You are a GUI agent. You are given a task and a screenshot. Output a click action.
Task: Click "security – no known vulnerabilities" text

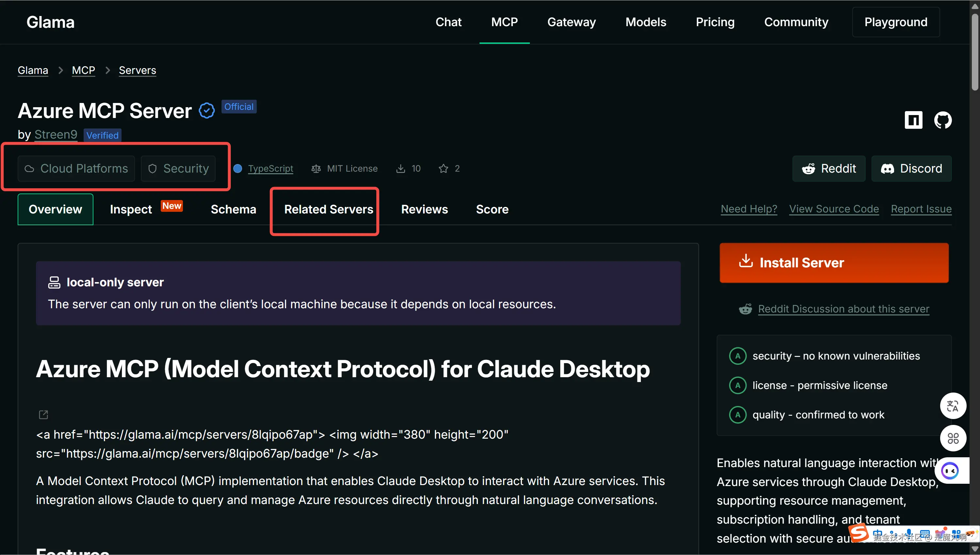(x=836, y=356)
